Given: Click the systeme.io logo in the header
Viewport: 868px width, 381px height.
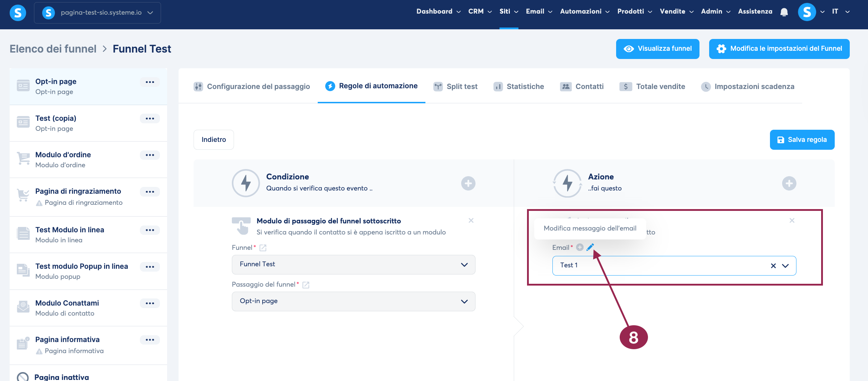Looking at the screenshot, I should click(x=18, y=13).
